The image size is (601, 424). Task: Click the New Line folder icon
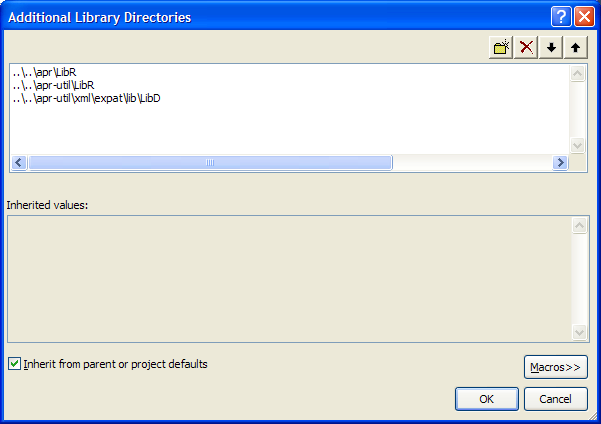[501, 48]
